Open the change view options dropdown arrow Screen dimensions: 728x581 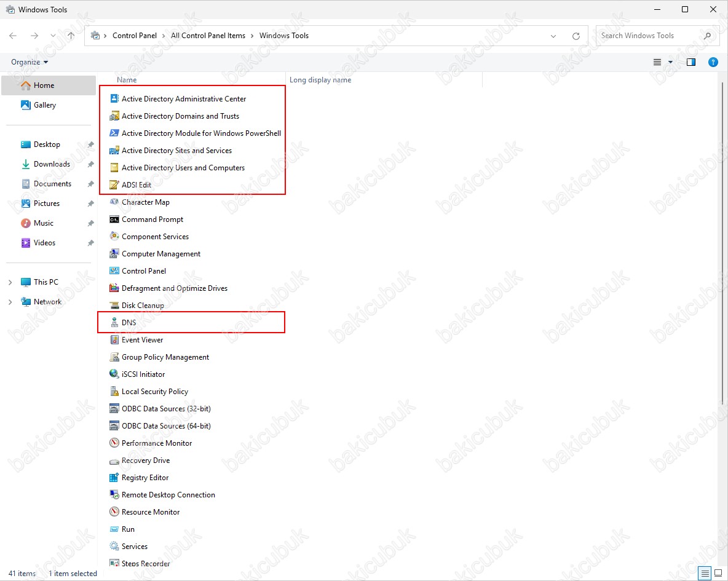tap(670, 62)
